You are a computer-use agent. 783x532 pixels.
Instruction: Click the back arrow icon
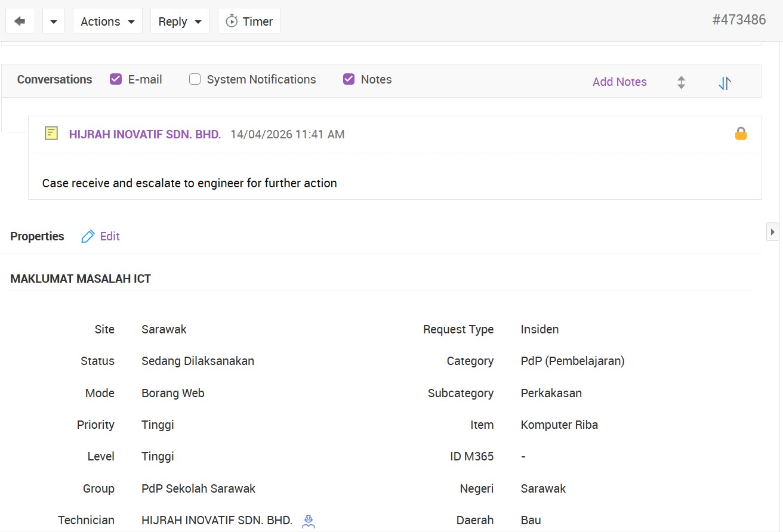point(20,21)
